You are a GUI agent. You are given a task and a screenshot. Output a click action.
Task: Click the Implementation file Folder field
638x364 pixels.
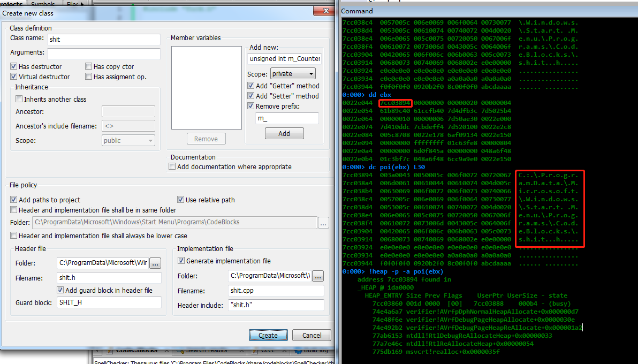[270, 276]
